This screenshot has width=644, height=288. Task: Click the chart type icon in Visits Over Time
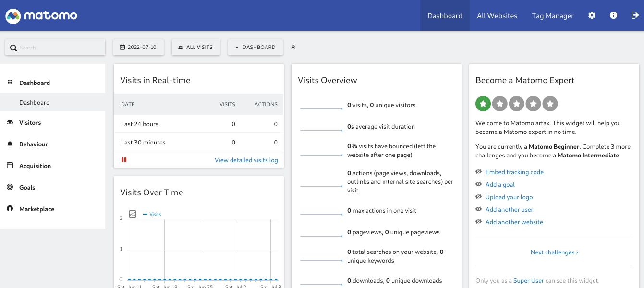(x=133, y=214)
